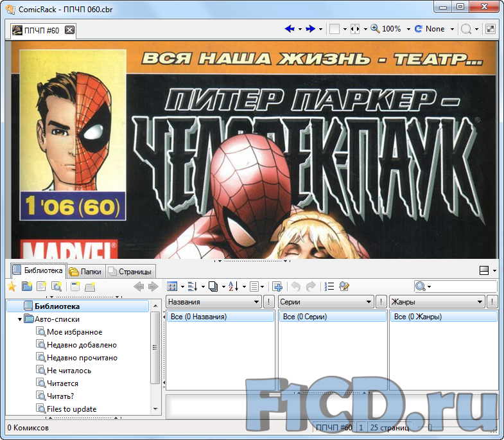This screenshot has height=440, width=504.
Task: Open the magnifier options dropdown arrow
Action: 476,30
